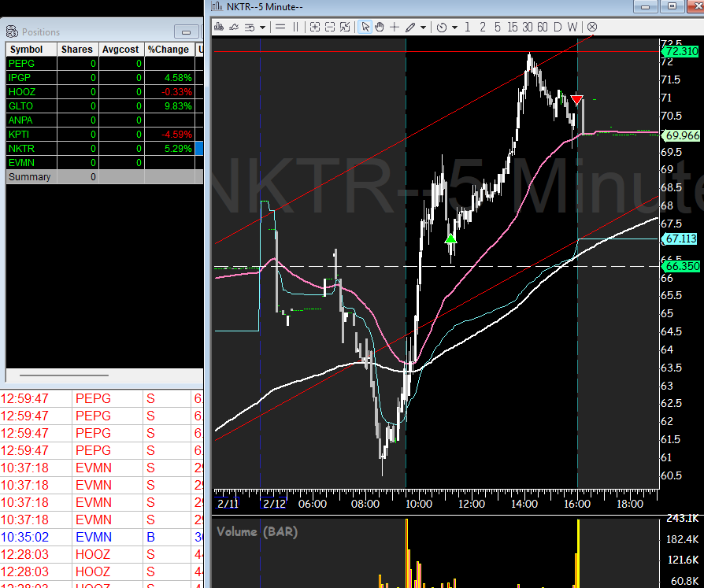Click the 72.310 price label on axis
704x588 pixels.
680,51
